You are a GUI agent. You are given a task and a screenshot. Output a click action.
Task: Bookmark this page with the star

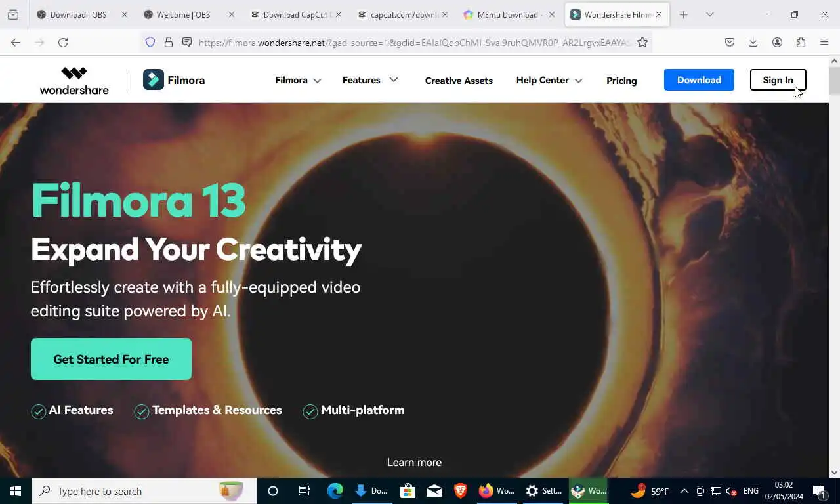pyautogui.click(x=642, y=42)
